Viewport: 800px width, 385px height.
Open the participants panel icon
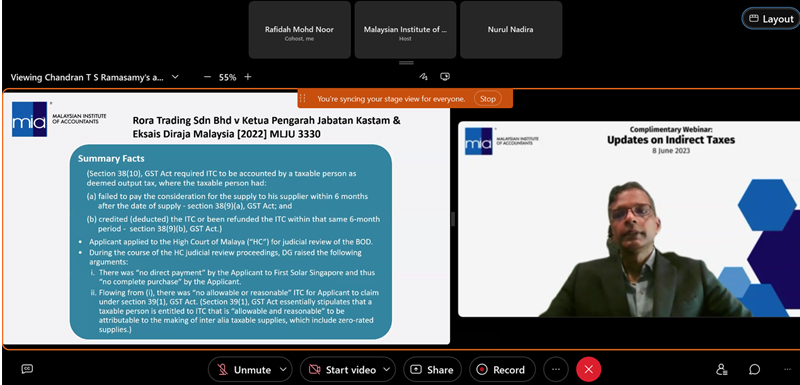coord(721,370)
